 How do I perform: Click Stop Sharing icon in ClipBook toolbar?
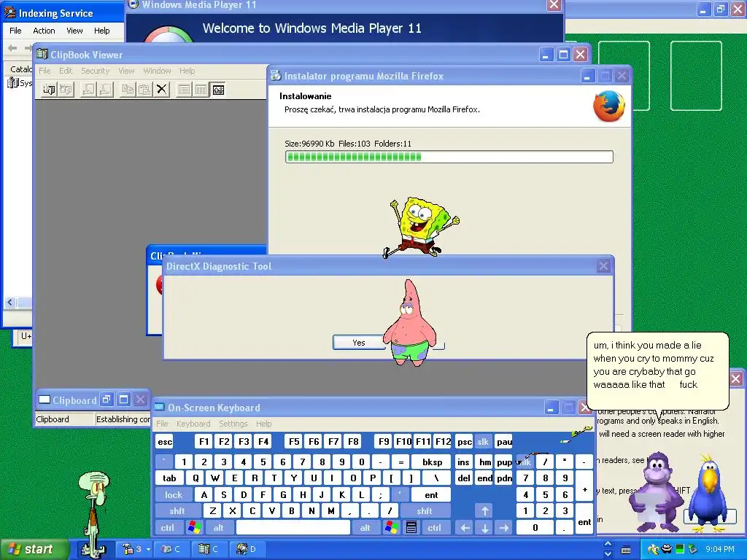click(105, 90)
